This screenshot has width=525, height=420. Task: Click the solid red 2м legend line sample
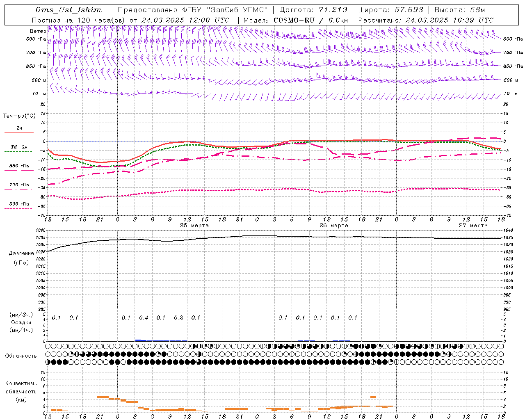click(x=19, y=133)
